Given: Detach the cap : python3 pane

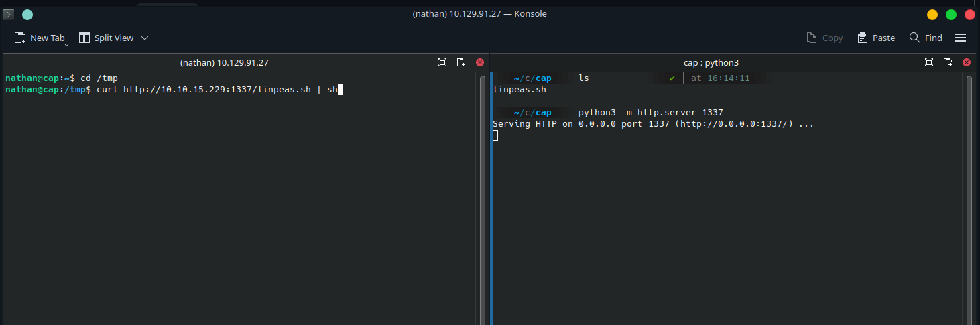Looking at the screenshot, I should [948, 62].
